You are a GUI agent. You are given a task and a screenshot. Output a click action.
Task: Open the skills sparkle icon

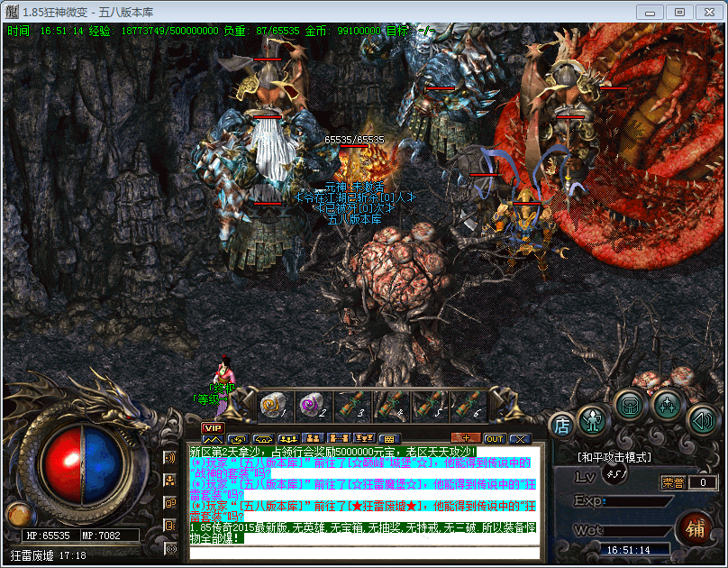(x=667, y=404)
